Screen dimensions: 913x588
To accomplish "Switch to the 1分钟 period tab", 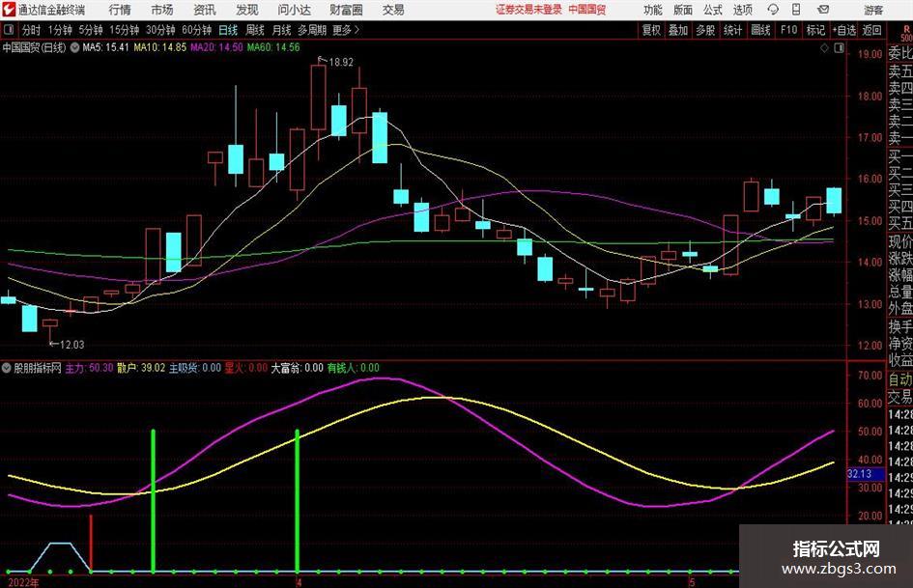I will click(x=60, y=30).
